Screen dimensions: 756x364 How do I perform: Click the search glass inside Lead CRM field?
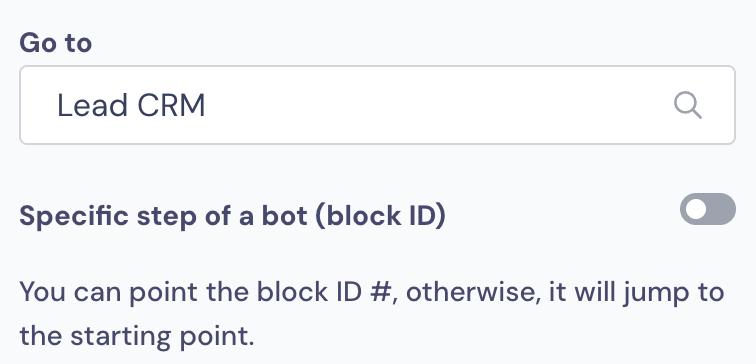tap(688, 105)
